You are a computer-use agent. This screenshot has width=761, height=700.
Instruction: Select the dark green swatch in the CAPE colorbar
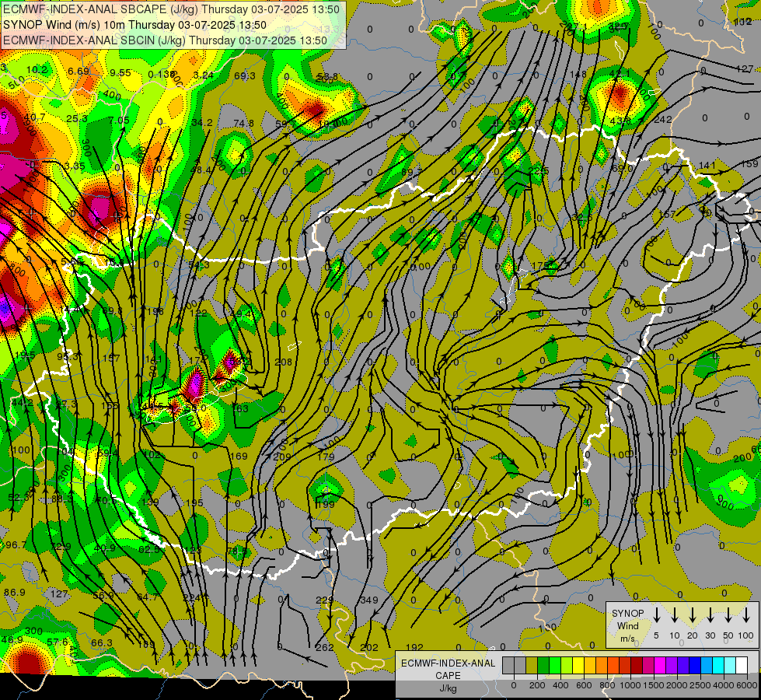coord(543,665)
